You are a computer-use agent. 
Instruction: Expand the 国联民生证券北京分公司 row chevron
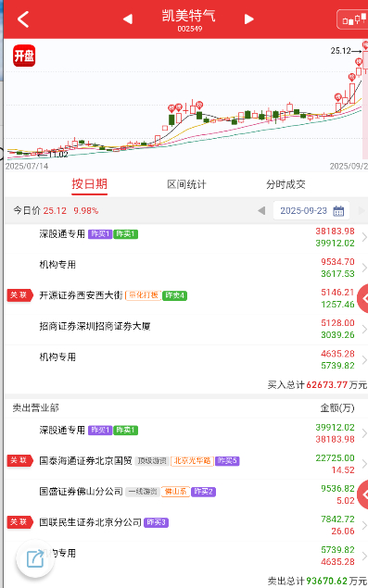pyautogui.click(x=364, y=525)
